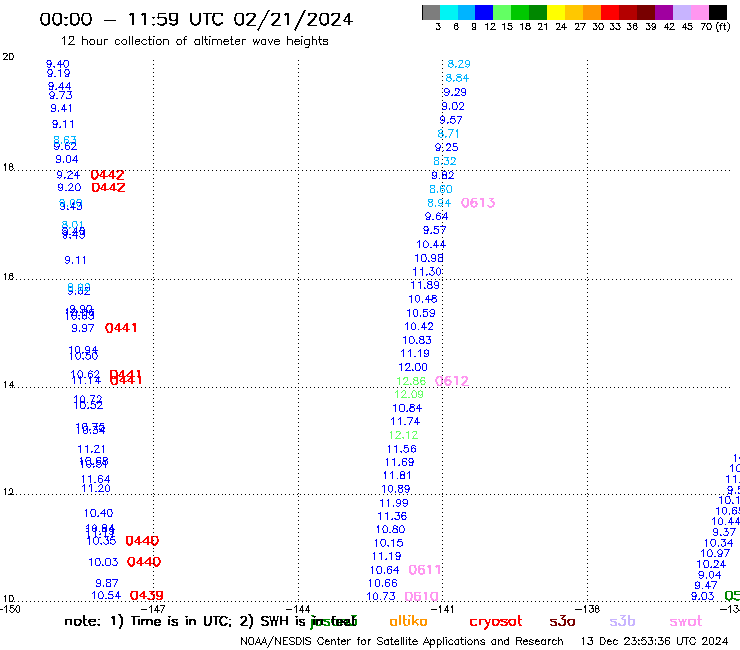Image resolution: width=740 pixels, height=650 pixels.
Task: Click the 9.03 wave height value
Action: 703,596
